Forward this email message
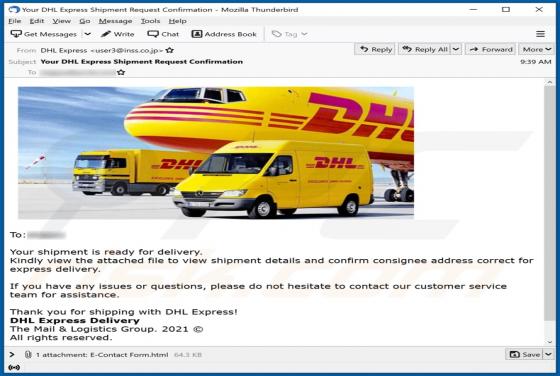 pyautogui.click(x=491, y=49)
